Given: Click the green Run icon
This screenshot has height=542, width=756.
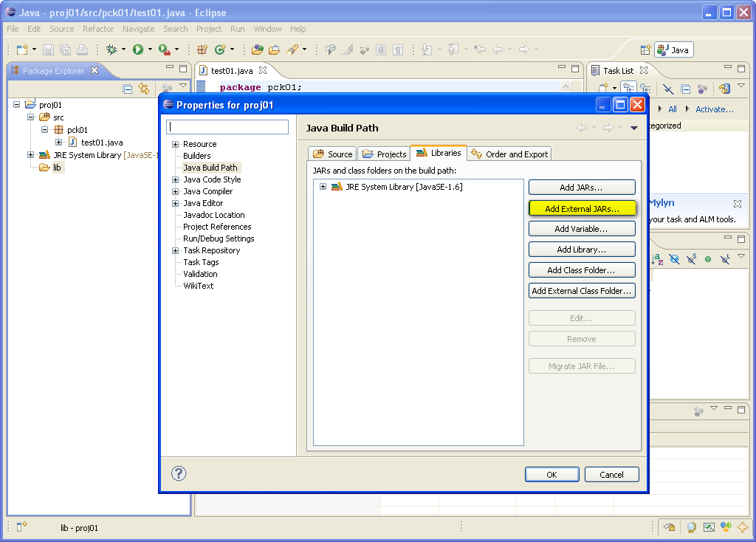Looking at the screenshot, I should [x=138, y=49].
